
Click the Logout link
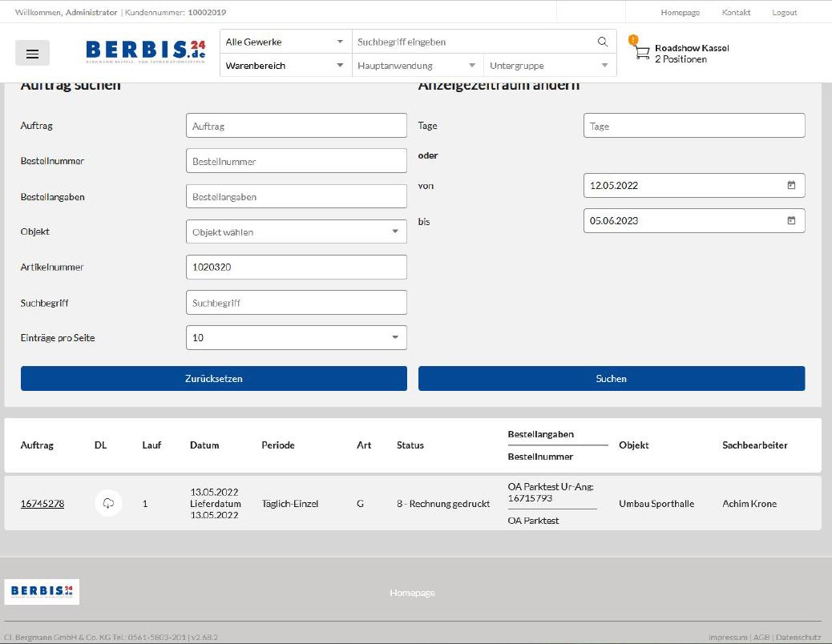tap(784, 12)
